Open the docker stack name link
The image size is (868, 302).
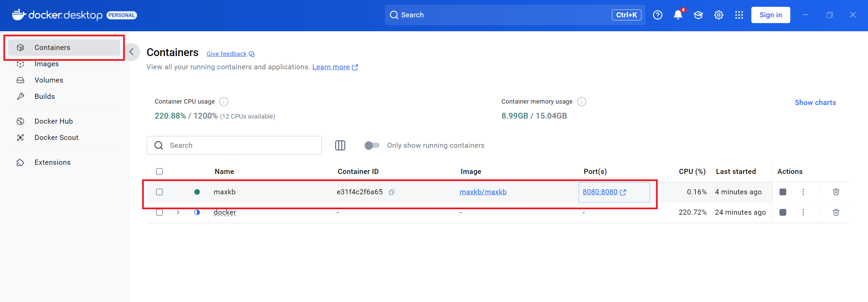tap(225, 212)
